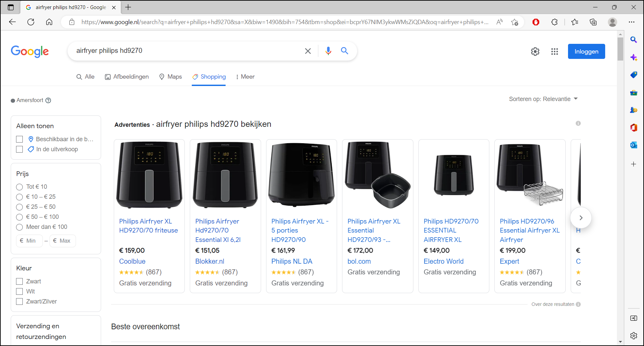The height and width of the screenshot is (346, 644).
Task: Click the Google search query box
Action: click(187, 51)
